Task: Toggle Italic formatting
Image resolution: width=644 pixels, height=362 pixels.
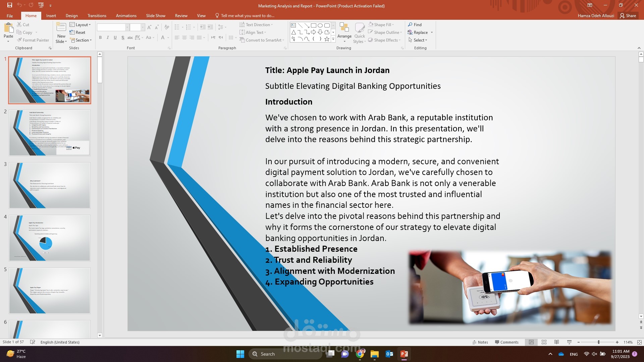Action: pyautogui.click(x=108, y=38)
